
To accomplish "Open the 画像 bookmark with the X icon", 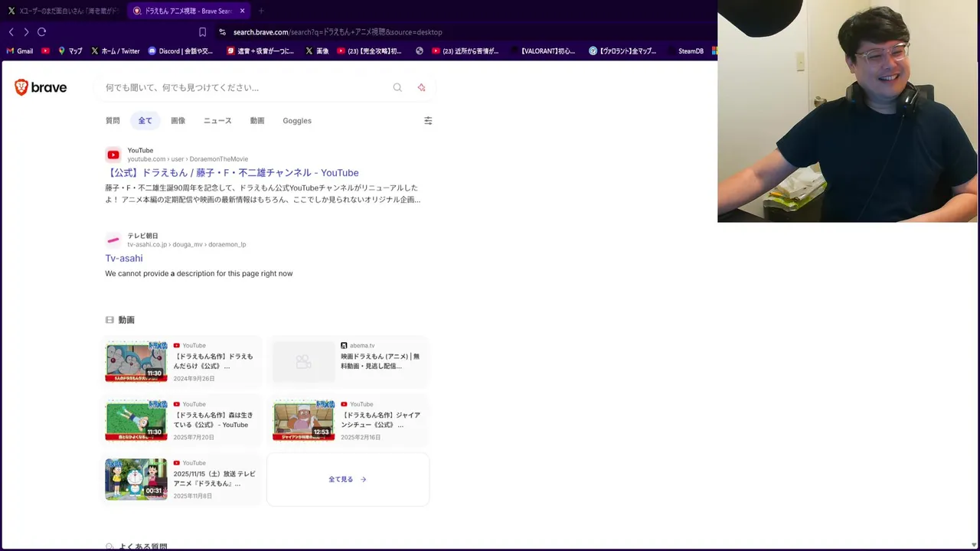I will coord(317,51).
